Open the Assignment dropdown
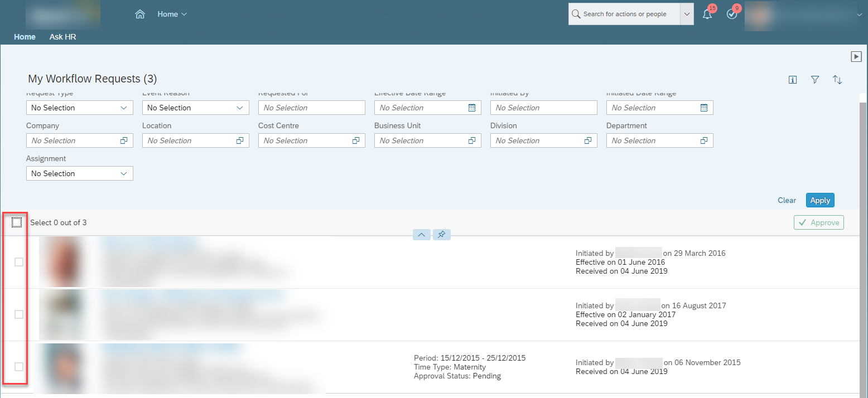 (80, 173)
